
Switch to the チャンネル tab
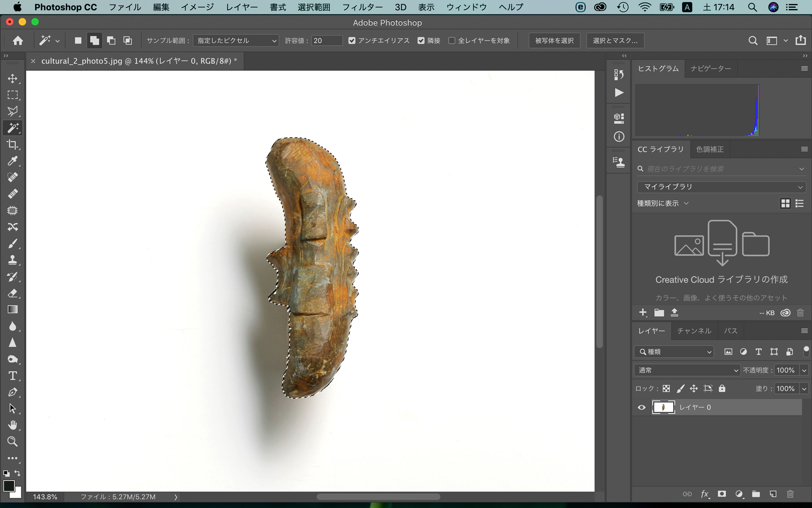coord(694,331)
